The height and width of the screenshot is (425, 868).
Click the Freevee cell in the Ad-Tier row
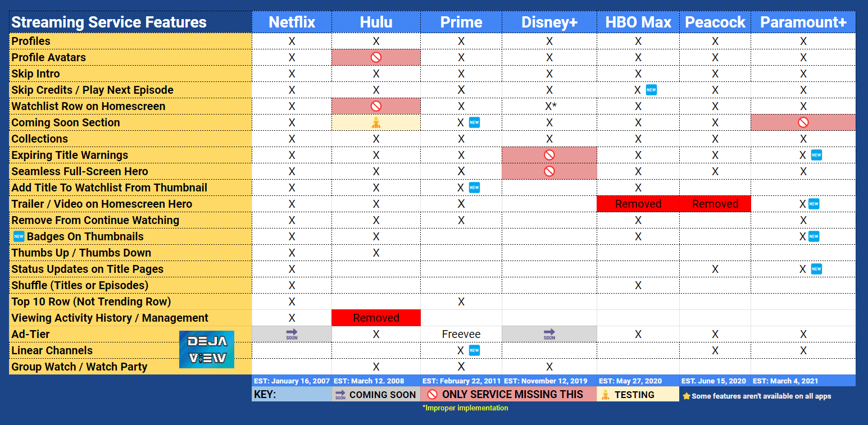click(x=461, y=334)
